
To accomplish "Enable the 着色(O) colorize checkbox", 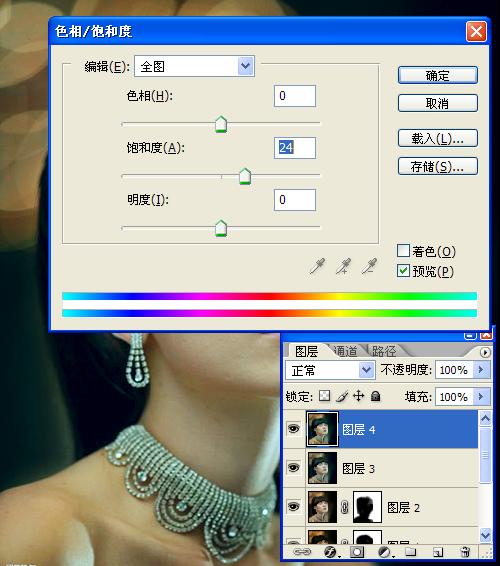I will (403, 251).
